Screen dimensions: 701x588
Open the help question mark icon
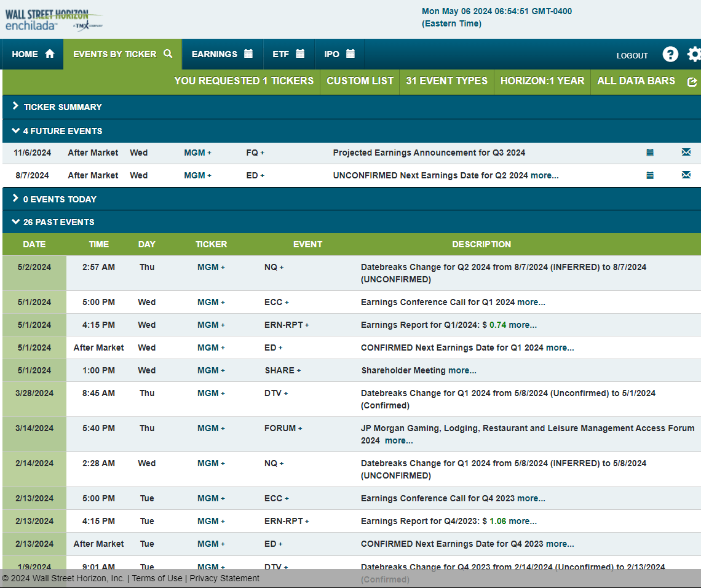(670, 54)
